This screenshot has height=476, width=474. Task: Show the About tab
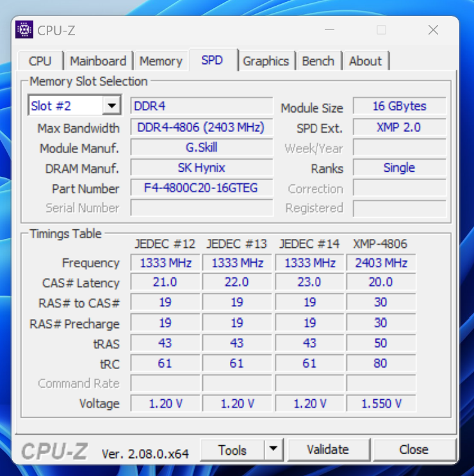pos(365,61)
